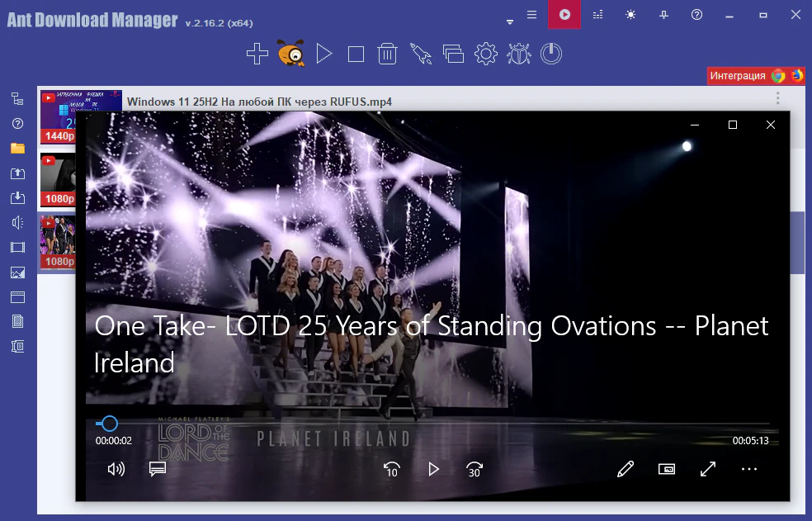The height and width of the screenshot is (521, 812).
Task: Select the download arrow category in the sidebar
Action: click(17, 197)
